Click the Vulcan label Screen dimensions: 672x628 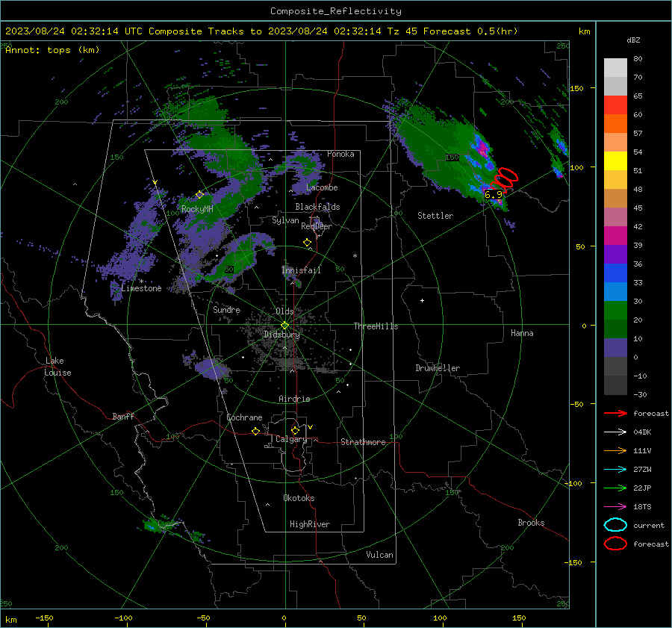[x=379, y=555]
